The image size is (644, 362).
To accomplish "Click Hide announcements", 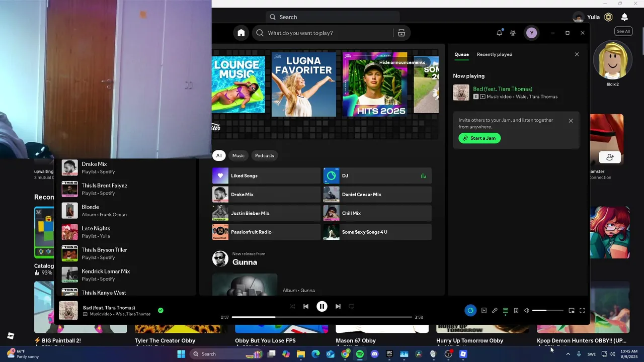I will [x=402, y=62].
